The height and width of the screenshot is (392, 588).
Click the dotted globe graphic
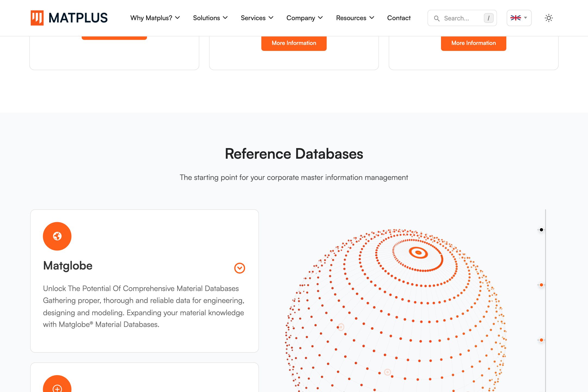tap(396, 310)
